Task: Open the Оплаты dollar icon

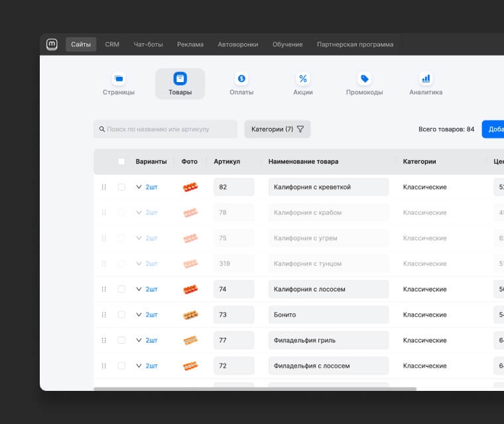Action: click(x=241, y=79)
